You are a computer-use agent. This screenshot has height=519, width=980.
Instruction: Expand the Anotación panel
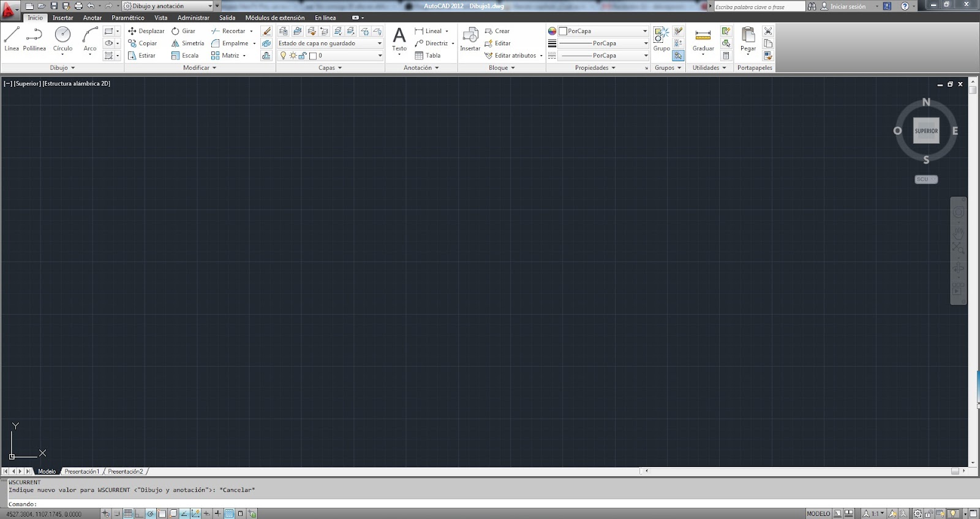click(421, 67)
